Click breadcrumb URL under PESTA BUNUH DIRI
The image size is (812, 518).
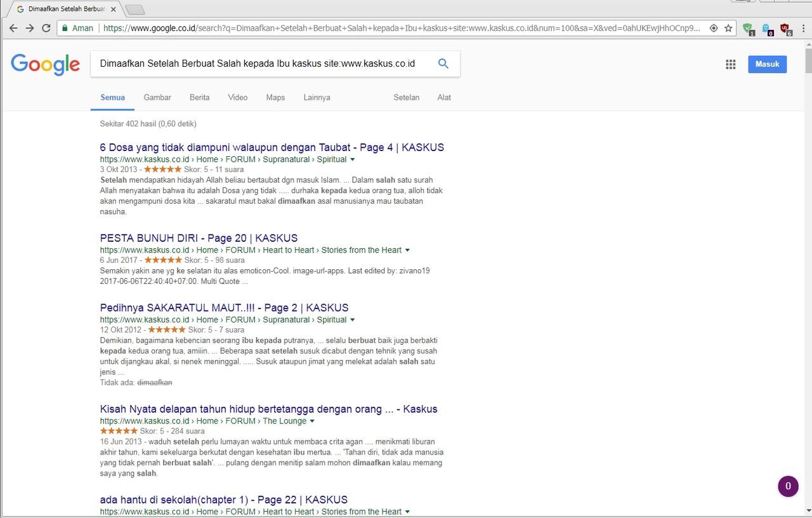[251, 250]
